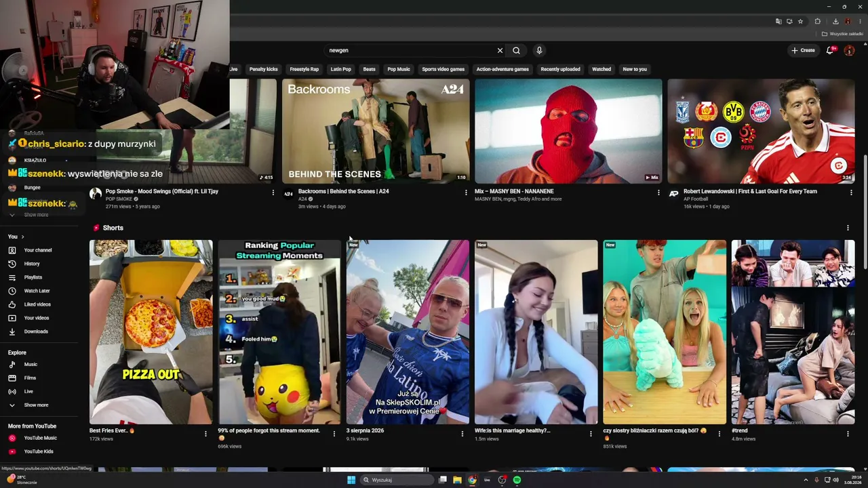Viewport: 868px width, 488px height.
Task: Open the Ranking Popular Streaming Moments short
Action: tap(279, 332)
